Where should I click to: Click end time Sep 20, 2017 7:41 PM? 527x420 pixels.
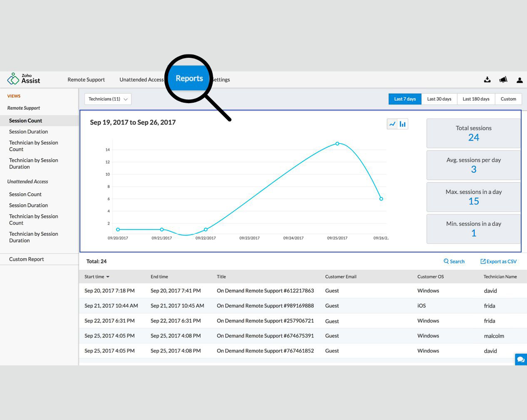coord(176,291)
